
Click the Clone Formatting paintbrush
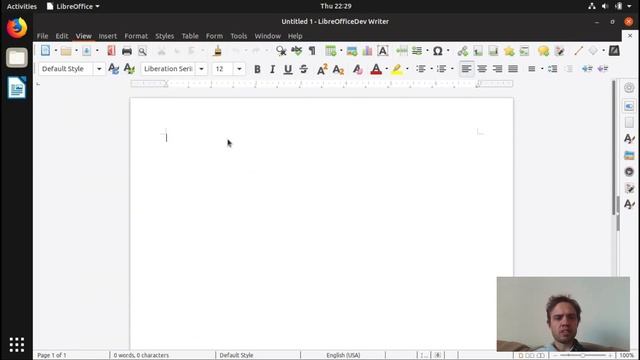(x=218, y=51)
